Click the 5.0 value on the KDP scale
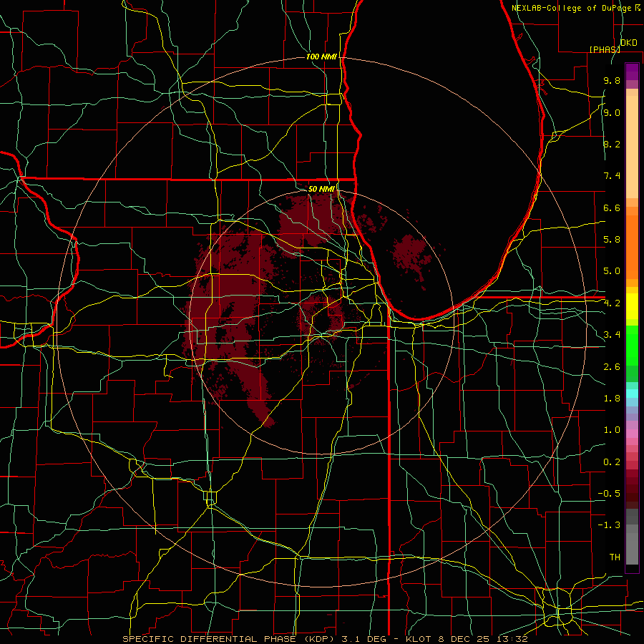Screen dimensions: 644x644 [612, 271]
